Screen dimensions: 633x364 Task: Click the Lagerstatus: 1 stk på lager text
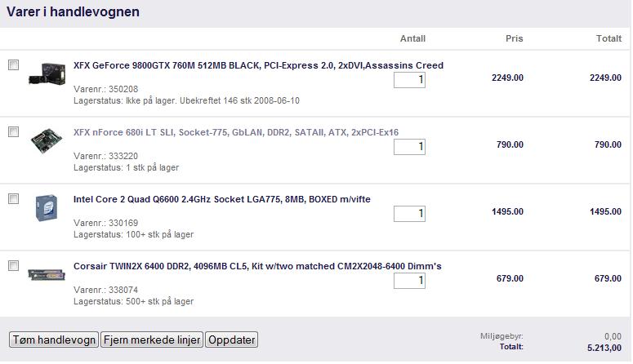tap(126, 168)
